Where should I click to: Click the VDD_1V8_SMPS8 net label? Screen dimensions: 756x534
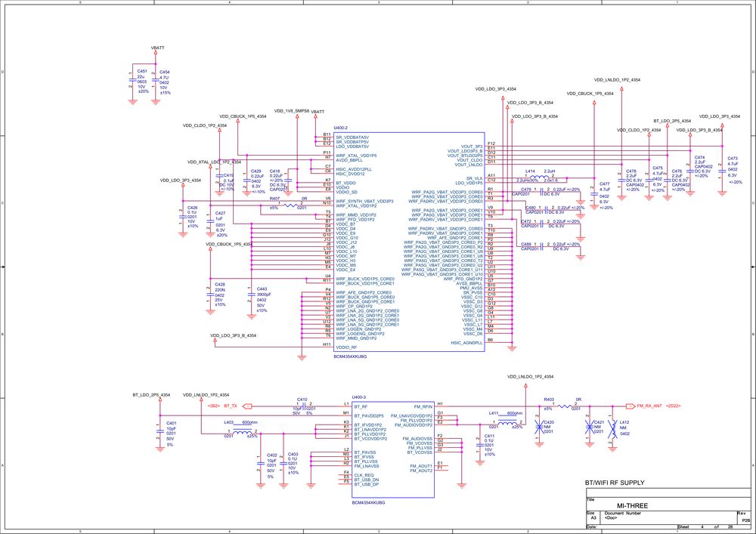pyautogui.click(x=292, y=111)
